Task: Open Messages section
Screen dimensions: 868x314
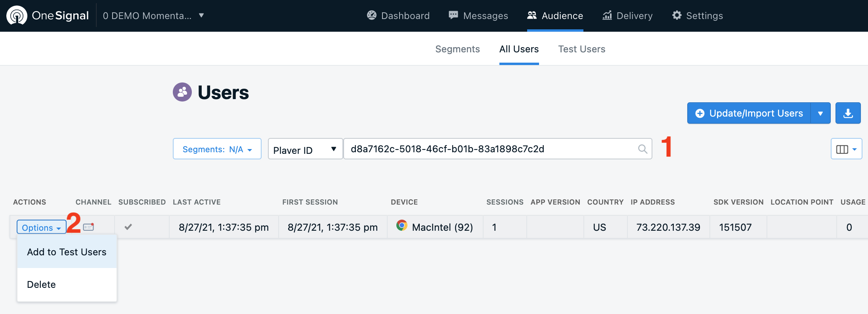Action: [478, 15]
